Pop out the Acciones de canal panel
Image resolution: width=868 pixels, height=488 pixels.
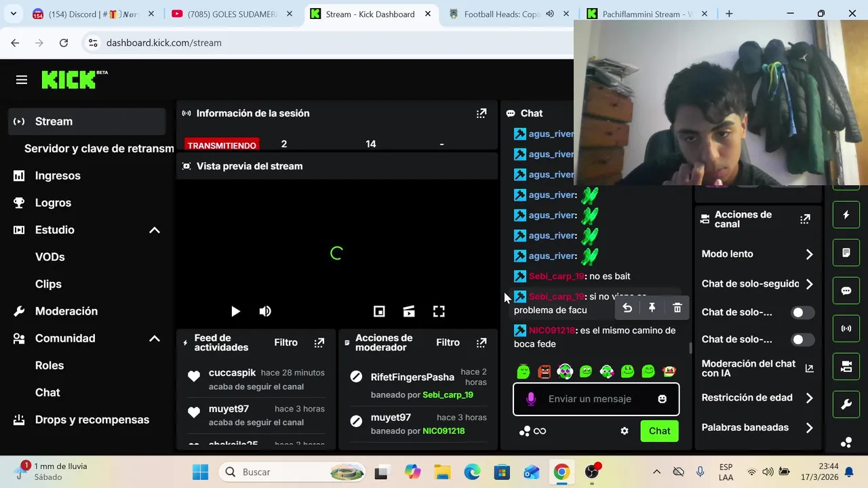click(x=805, y=219)
